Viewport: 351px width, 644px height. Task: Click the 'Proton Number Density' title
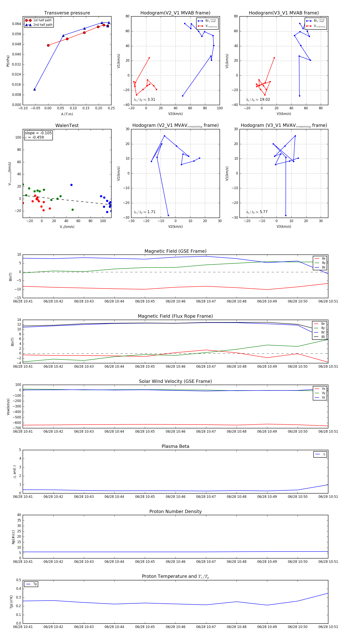tap(175, 511)
